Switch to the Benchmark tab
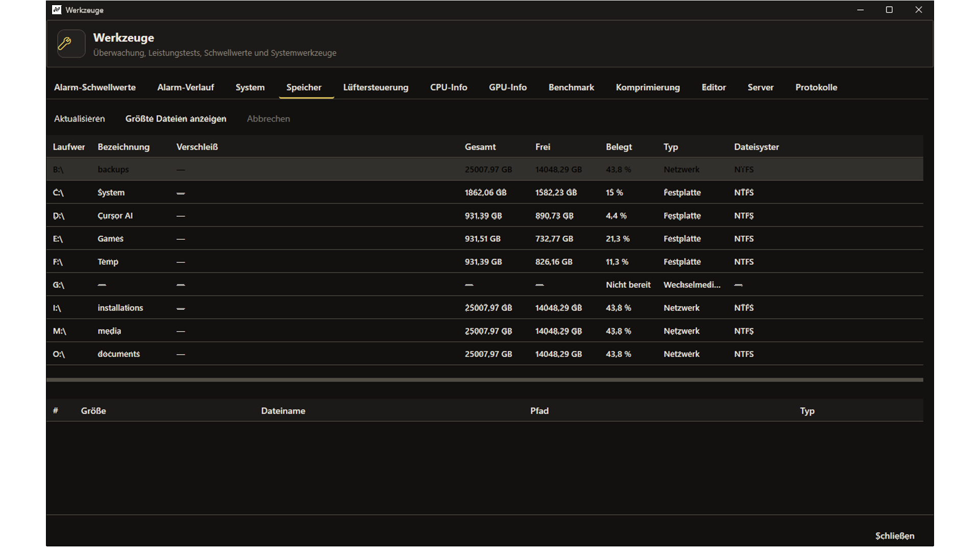980x551 pixels. [x=571, y=87]
